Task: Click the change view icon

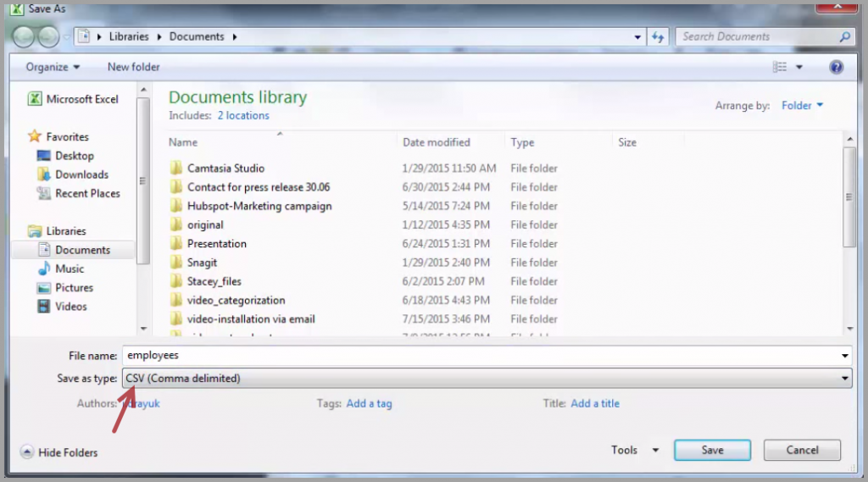Action: [780, 67]
